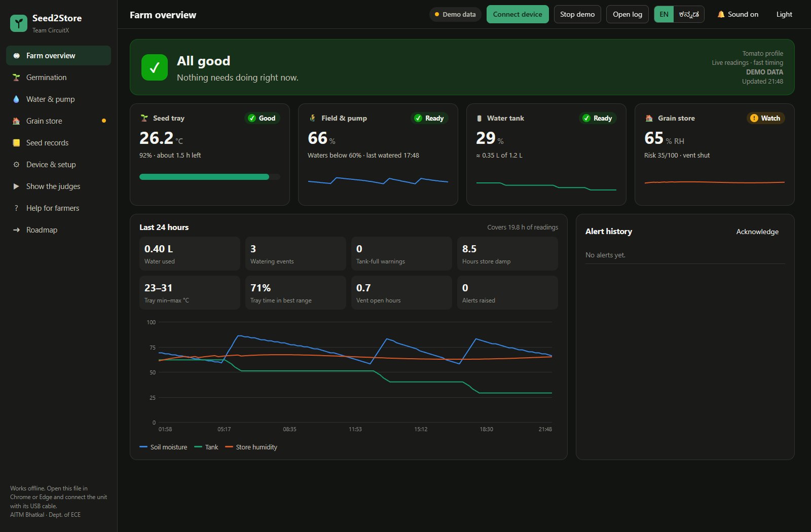Image resolution: width=811 pixels, height=532 pixels.
Task: Open Germination page from sidebar
Action: [58, 78]
